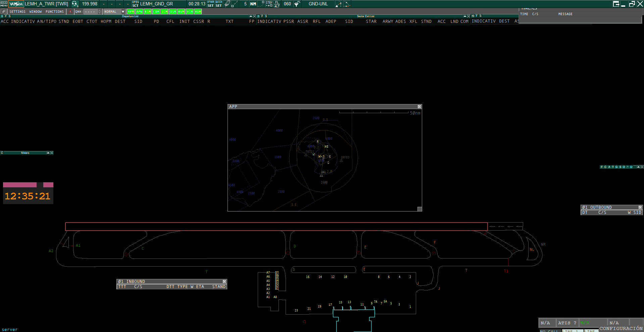Screen dimensions: 644x332
Task: Toggle the RIM safety net button
Action: [147, 12]
